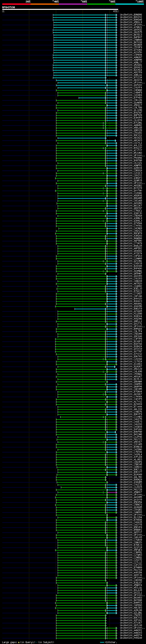Select hit label UniRef100_B9MPC6

[x=131, y=602]
